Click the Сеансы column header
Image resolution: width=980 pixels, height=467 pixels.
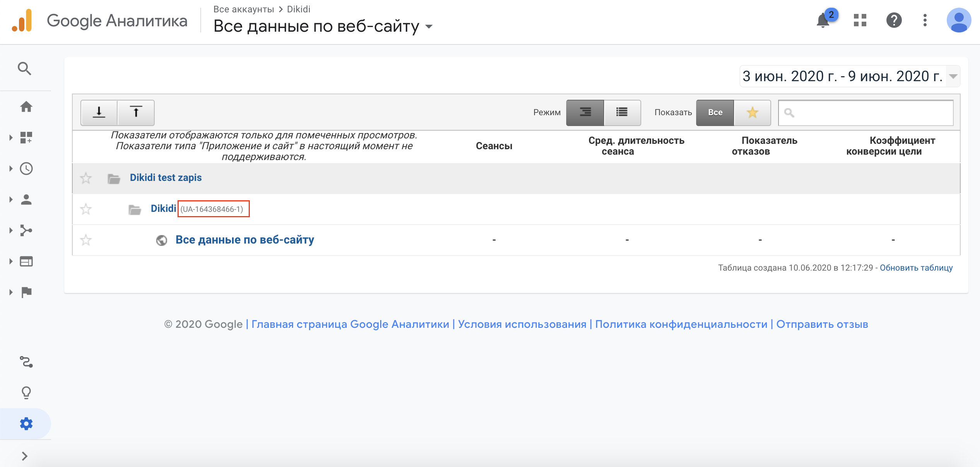494,146
